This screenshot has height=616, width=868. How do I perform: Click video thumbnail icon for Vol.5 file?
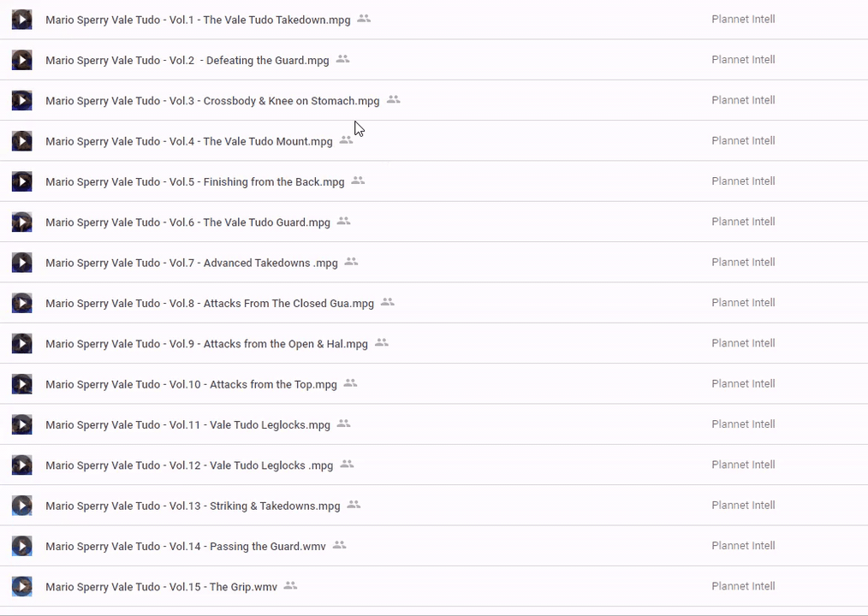[21, 181]
